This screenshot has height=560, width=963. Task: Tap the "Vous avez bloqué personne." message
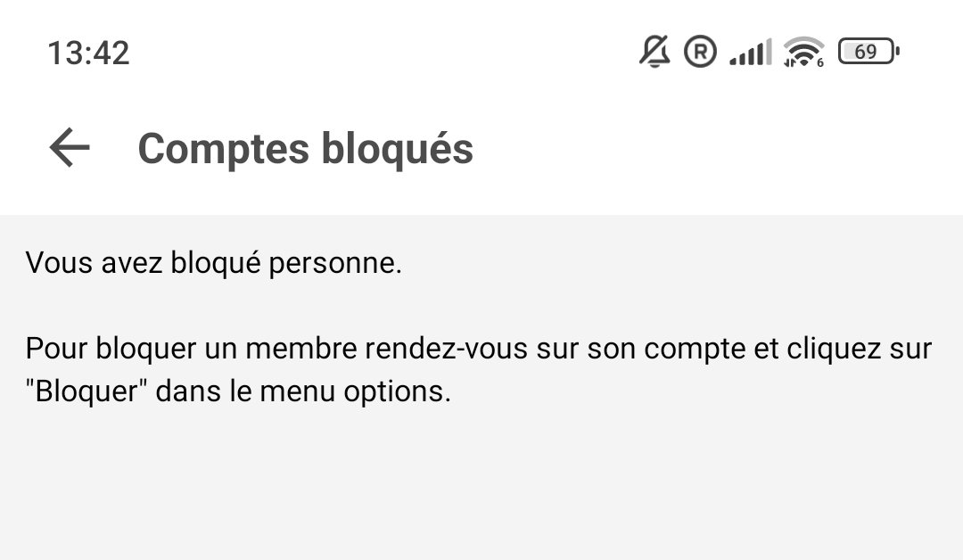coord(214,264)
